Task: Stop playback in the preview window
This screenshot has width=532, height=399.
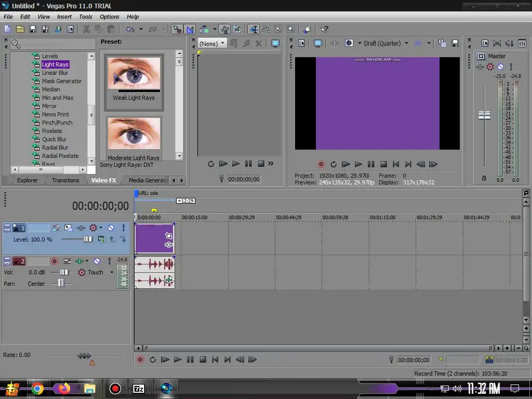Action: coord(383,164)
